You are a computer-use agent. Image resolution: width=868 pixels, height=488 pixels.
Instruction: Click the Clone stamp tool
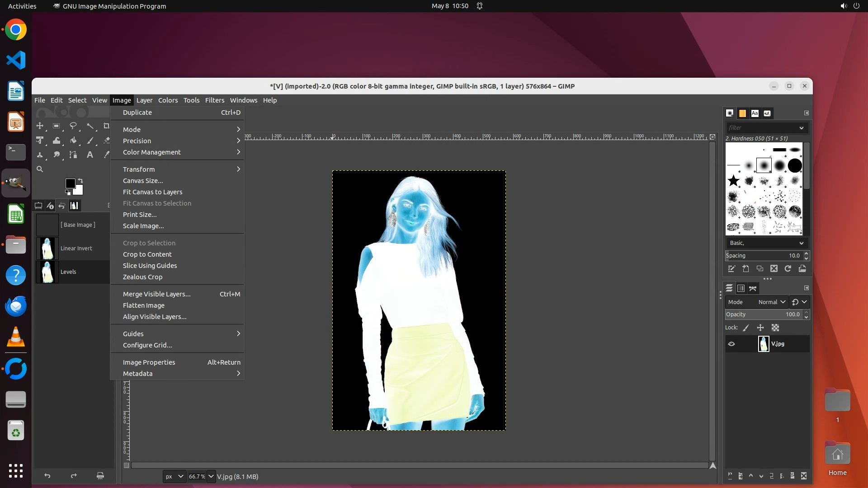[40, 155]
